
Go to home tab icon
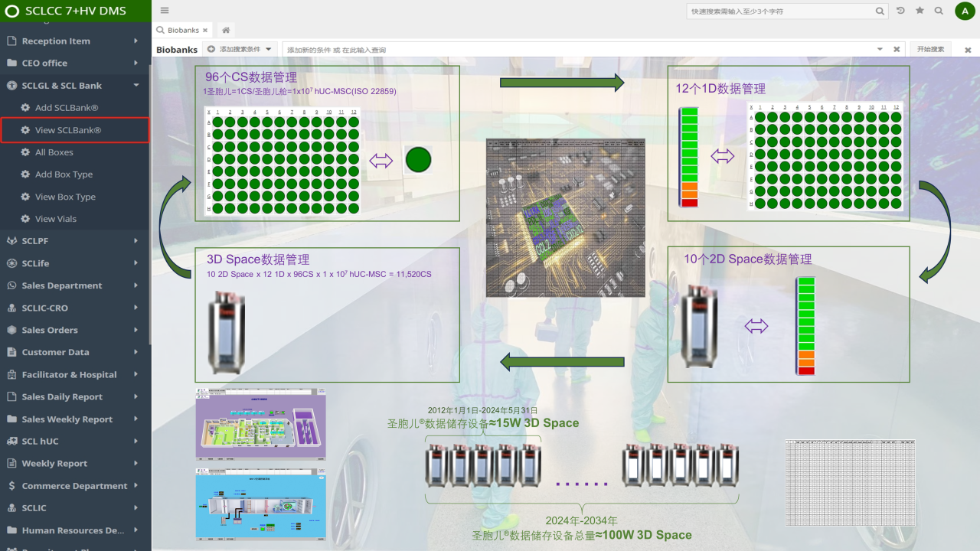pyautogui.click(x=226, y=30)
